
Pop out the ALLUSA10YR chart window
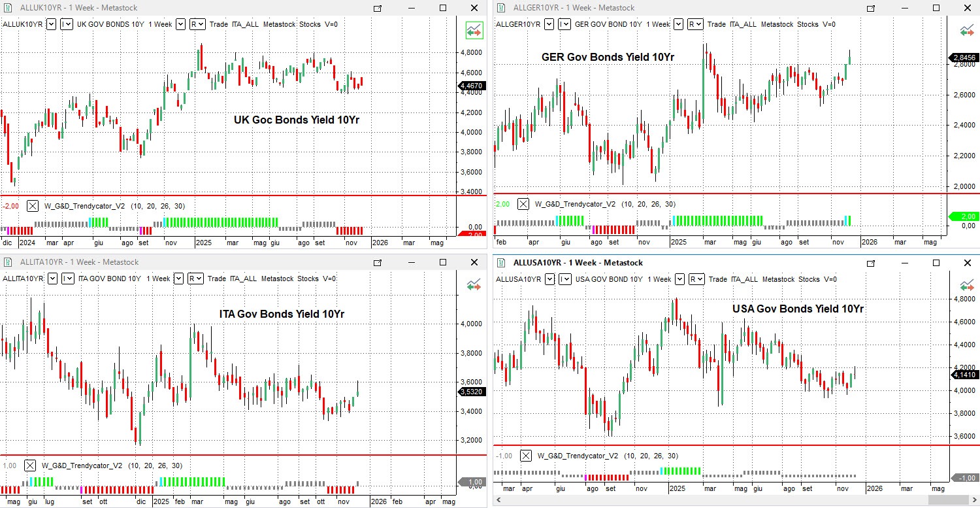pyautogui.click(x=871, y=263)
